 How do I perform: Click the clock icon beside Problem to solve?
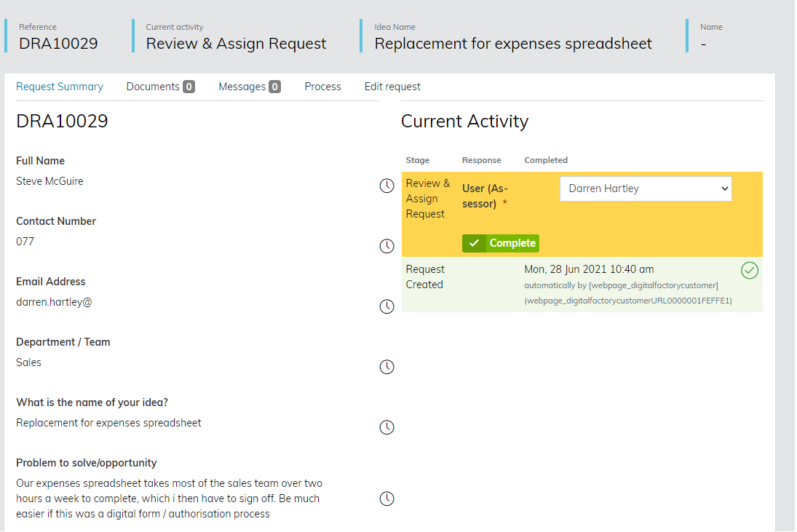click(x=387, y=499)
